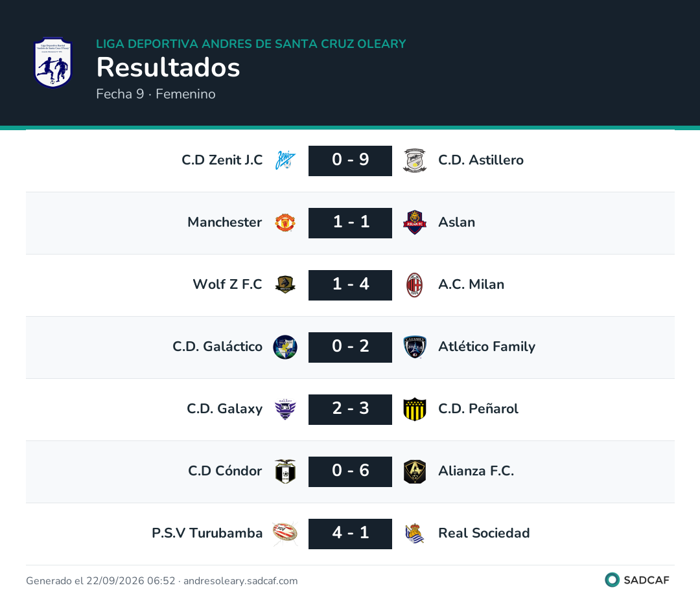The width and height of the screenshot is (700, 614).
Task: Click the C.D. Astillero team crest
Action: (415, 161)
